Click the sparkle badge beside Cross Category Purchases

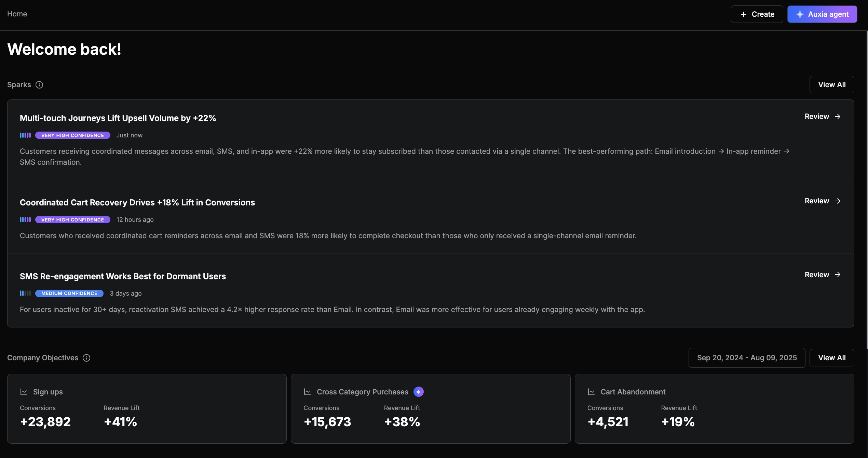418,392
